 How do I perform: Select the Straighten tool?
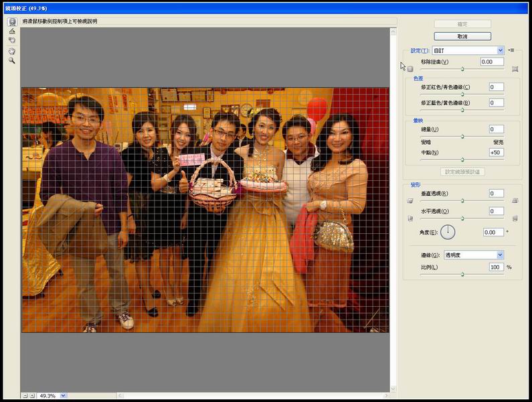tap(12, 31)
